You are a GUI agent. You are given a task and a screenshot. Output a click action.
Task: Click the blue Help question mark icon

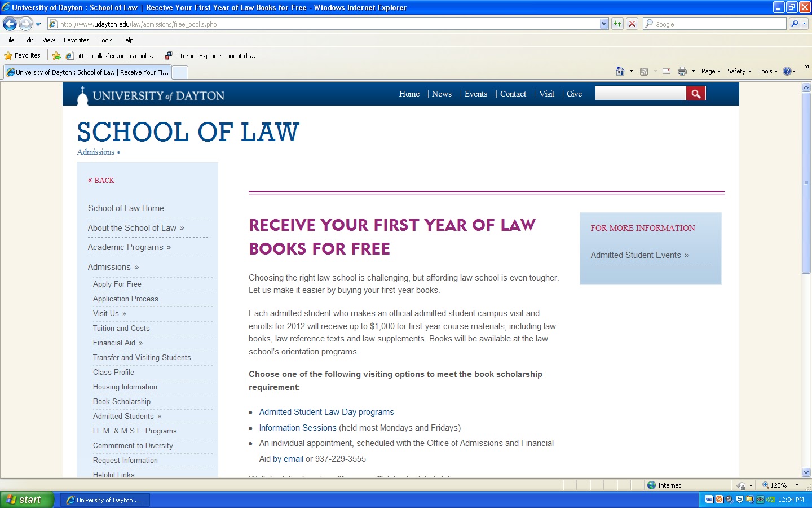tap(787, 71)
